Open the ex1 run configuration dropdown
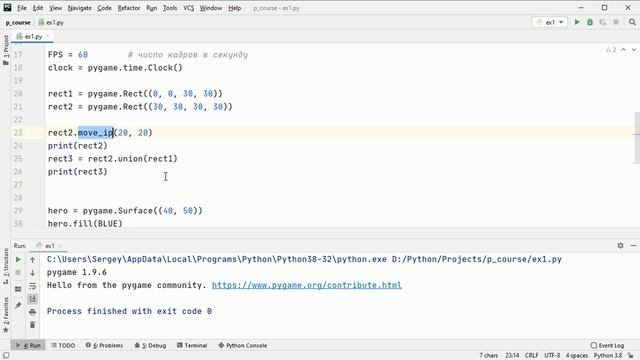This screenshot has width=640, height=360. 550,22
